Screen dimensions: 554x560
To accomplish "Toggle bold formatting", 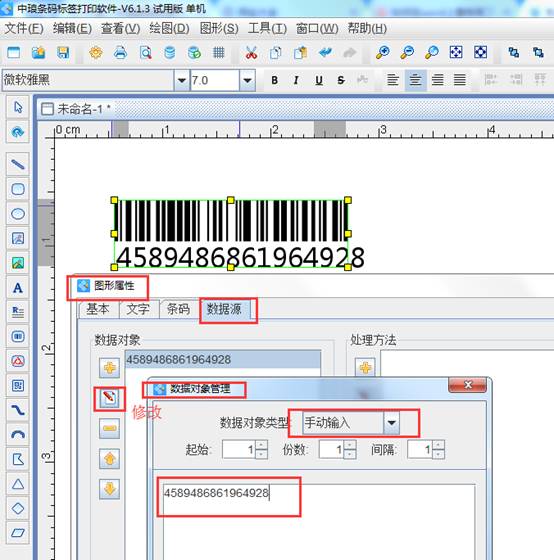I will (274, 80).
